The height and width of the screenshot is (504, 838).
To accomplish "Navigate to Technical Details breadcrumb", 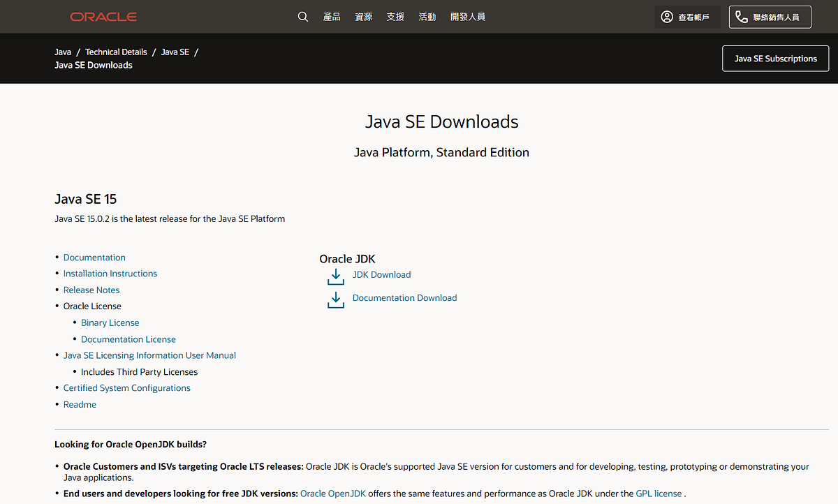I will tap(116, 52).
